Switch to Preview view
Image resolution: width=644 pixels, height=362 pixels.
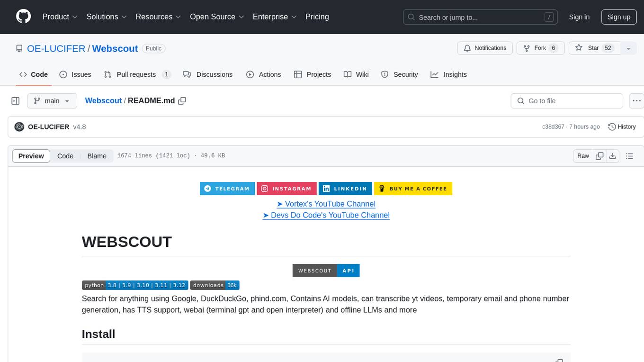click(31, 156)
